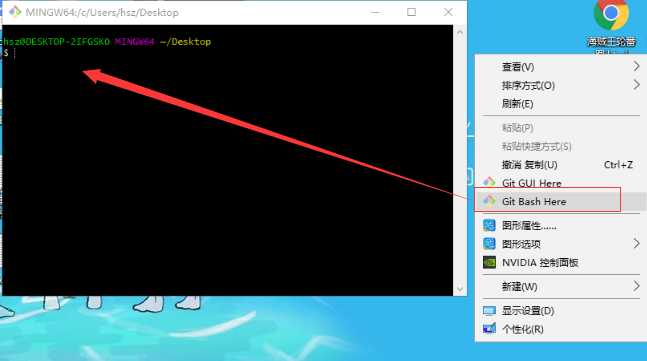Expand the 新建(W) submenu arrow
The height and width of the screenshot is (361, 647).
click(636, 286)
